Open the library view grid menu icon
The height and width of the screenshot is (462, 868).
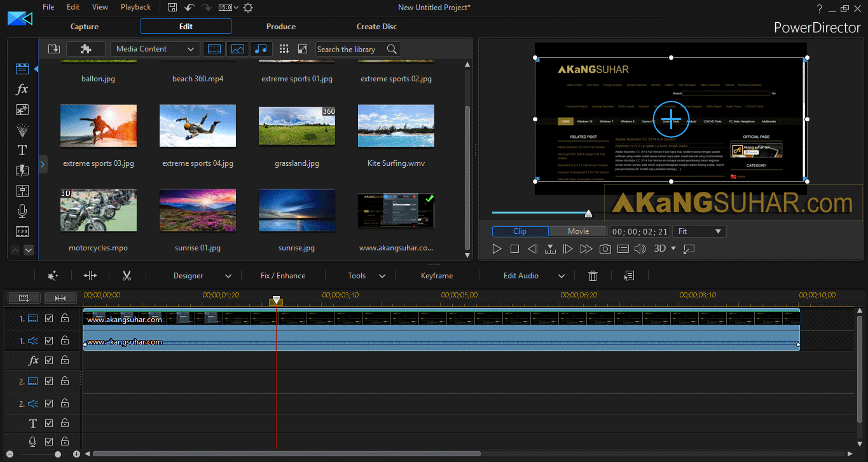[x=284, y=49]
